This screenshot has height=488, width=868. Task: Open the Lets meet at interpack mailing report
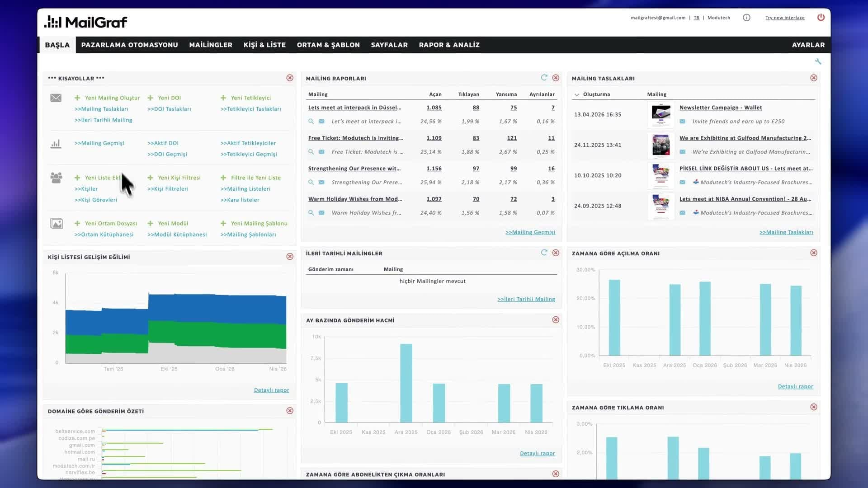(355, 108)
